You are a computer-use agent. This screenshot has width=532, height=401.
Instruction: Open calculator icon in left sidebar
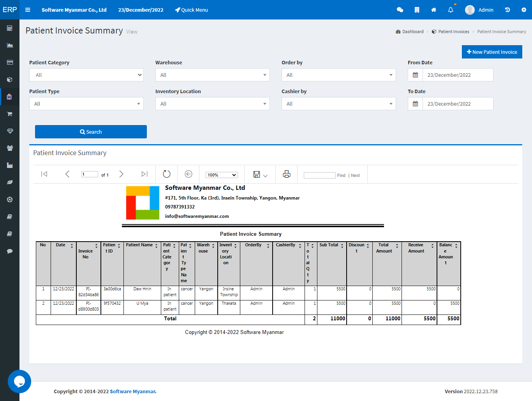pyautogui.click(x=10, y=28)
